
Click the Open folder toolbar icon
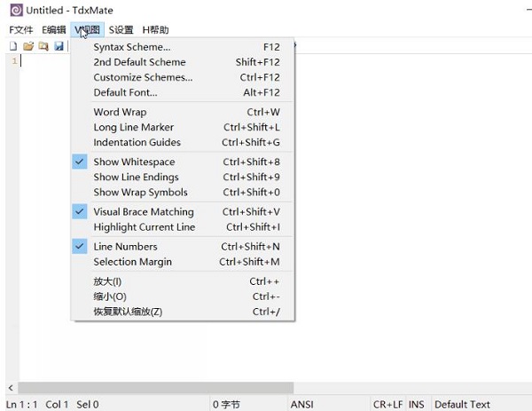28,46
